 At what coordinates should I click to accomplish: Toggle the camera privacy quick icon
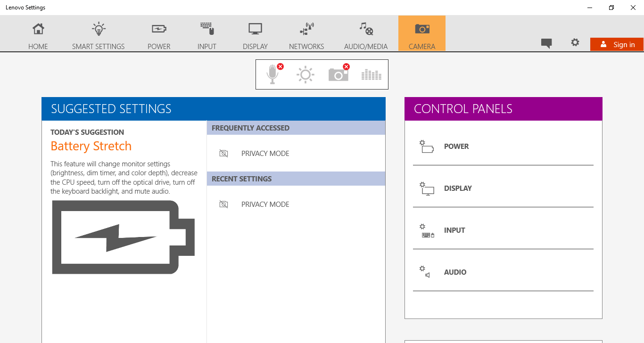pos(339,74)
